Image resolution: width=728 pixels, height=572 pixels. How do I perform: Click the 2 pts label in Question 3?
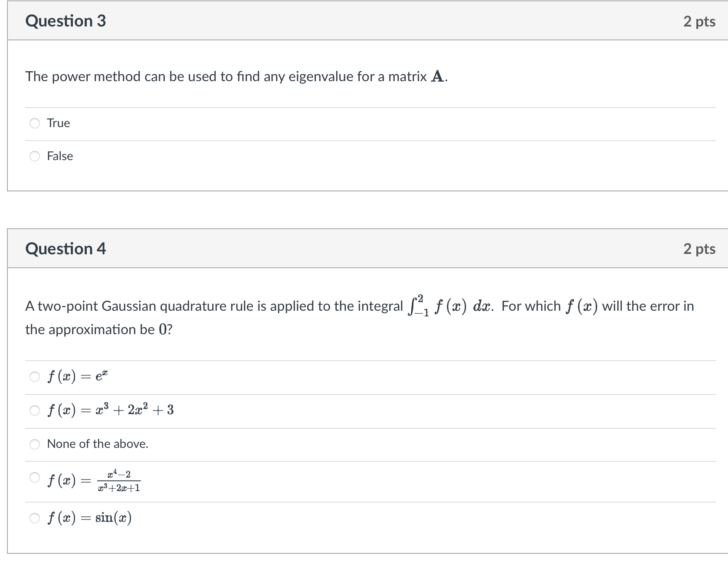699,21
